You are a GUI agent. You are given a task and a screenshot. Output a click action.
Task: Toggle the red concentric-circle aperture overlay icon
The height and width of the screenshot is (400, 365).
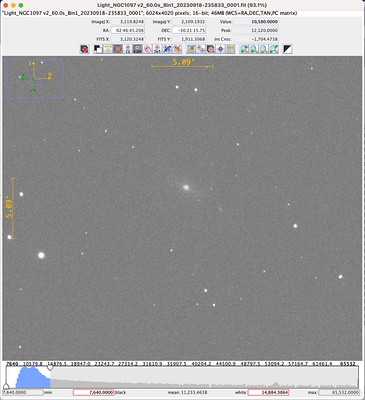coord(118,49)
